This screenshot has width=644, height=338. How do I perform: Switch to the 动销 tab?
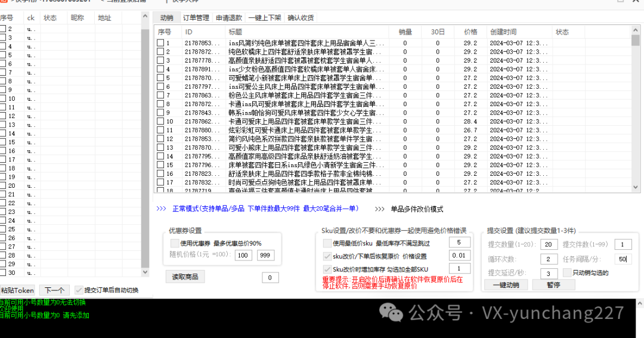pos(167,18)
